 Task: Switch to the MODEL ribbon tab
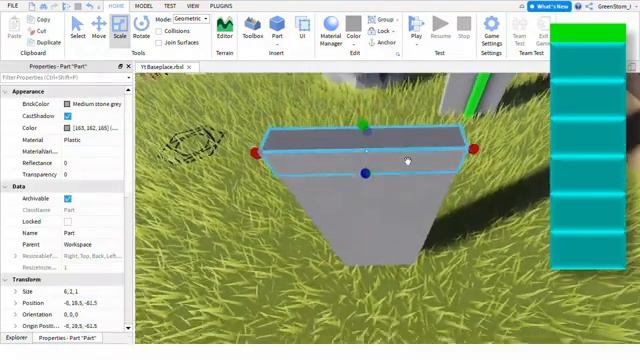coord(144,6)
